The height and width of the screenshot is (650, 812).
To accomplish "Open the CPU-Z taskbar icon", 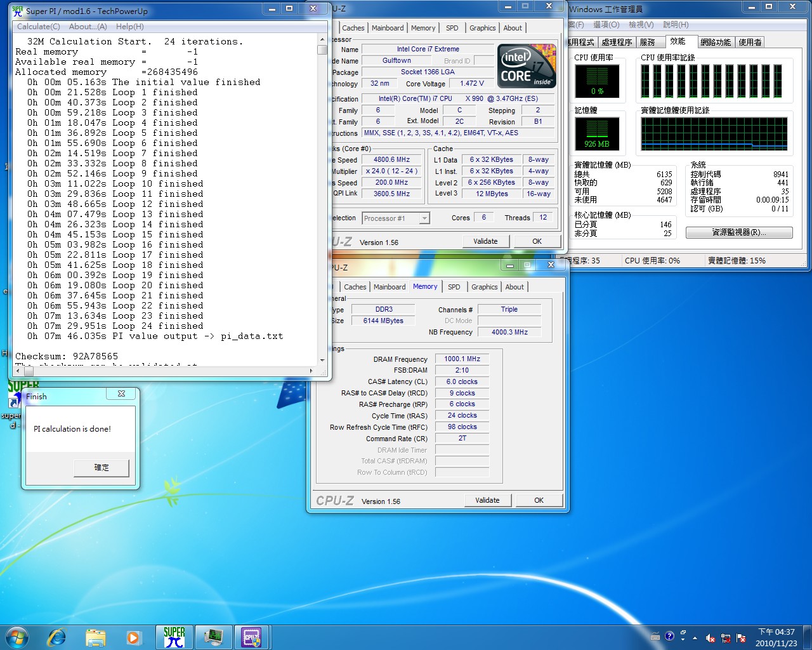I will [252, 637].
